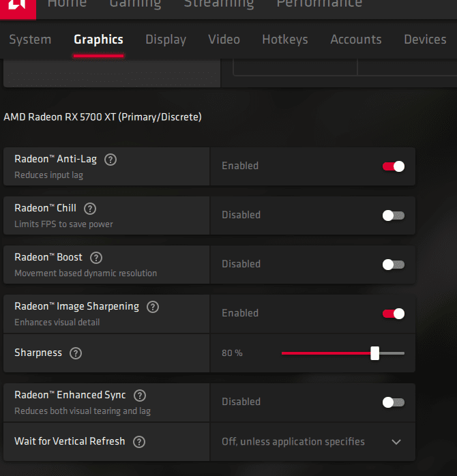Image resolution: width=457 pixels, height=476 pixels.
Task: Turn off Radeon Image Sharpening toggle
Action: [x=394, y=314]
